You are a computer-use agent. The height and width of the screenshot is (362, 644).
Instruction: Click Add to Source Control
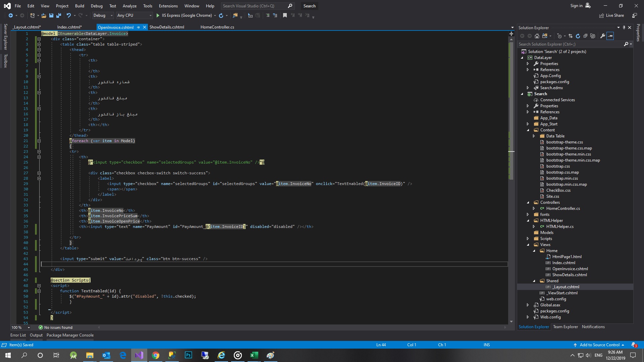point(599,345)
